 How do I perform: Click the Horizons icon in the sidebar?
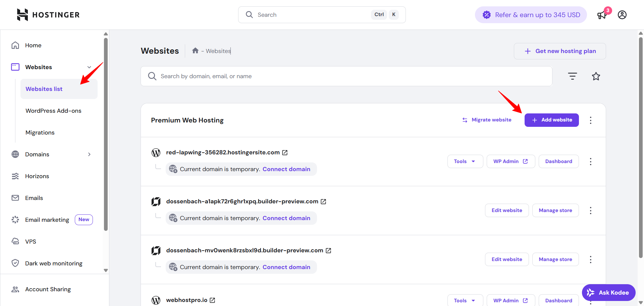tap(15, 176)
